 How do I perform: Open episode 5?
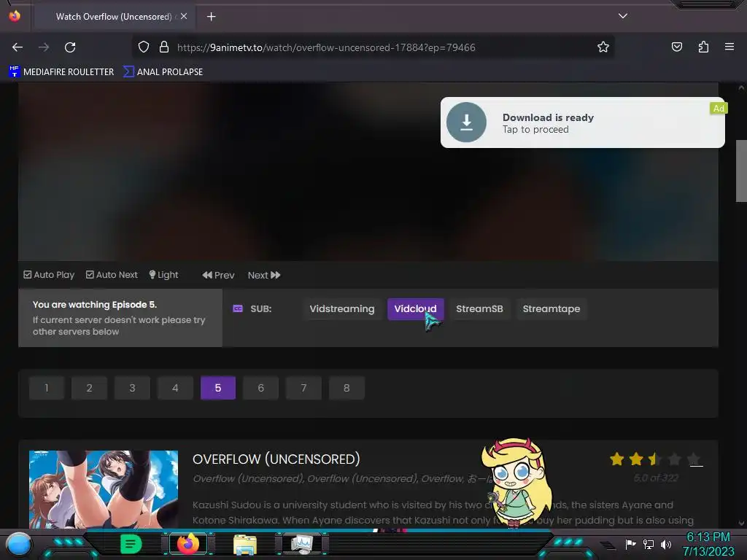[217, 388]
